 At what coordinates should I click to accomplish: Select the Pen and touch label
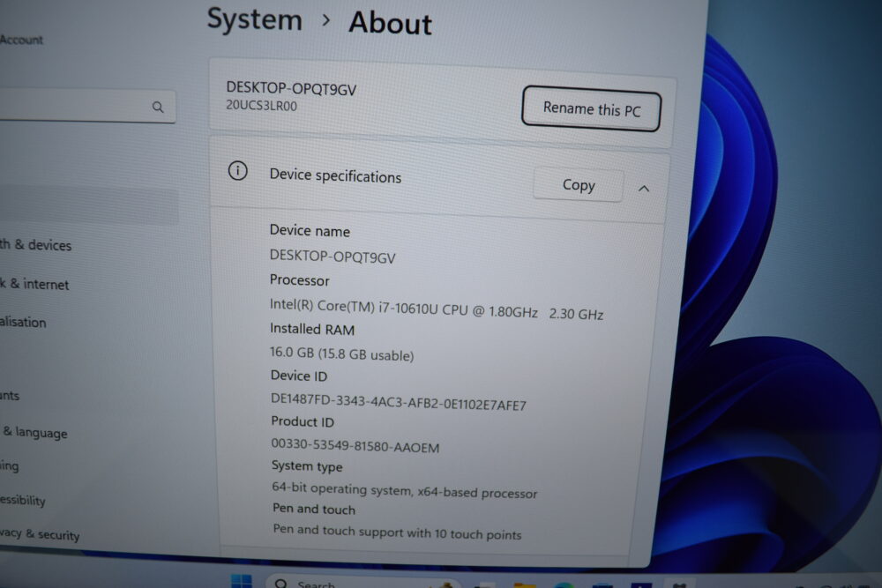click(314, 509)
